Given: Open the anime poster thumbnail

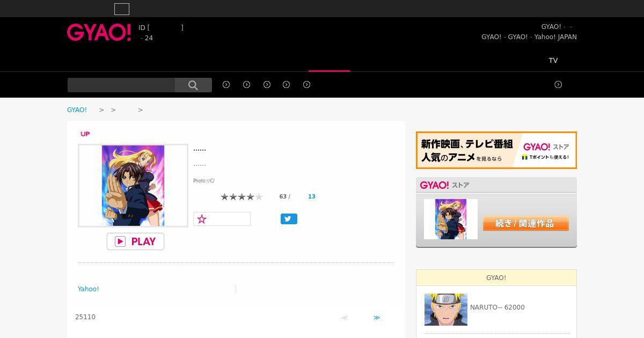Looking at the screenshot, I should coord(133,186).
